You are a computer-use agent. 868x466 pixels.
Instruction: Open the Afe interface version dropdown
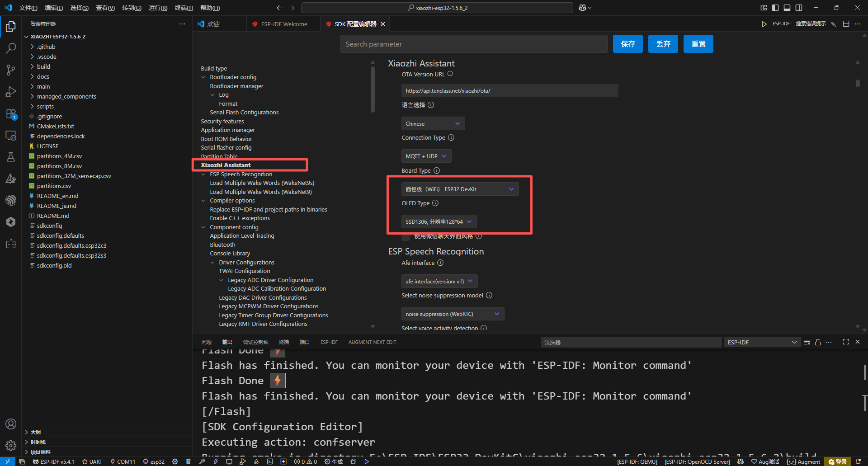439,281
